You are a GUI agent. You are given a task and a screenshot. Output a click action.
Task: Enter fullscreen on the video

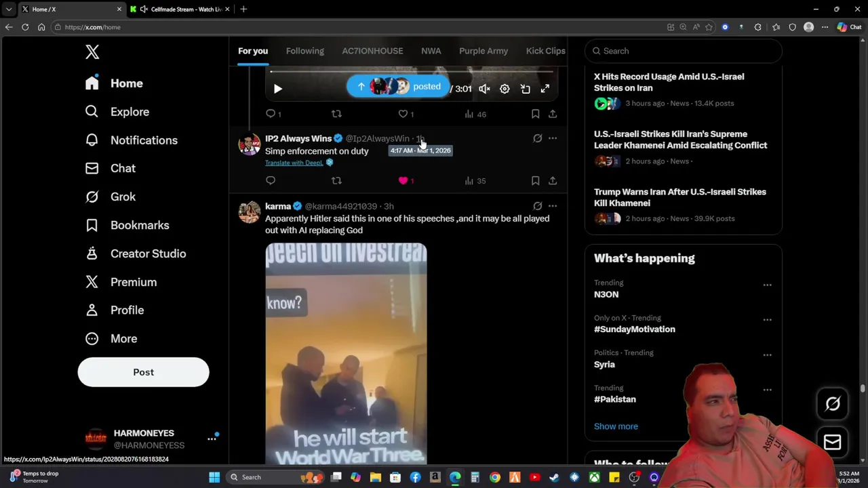click(x=545, y=89)
